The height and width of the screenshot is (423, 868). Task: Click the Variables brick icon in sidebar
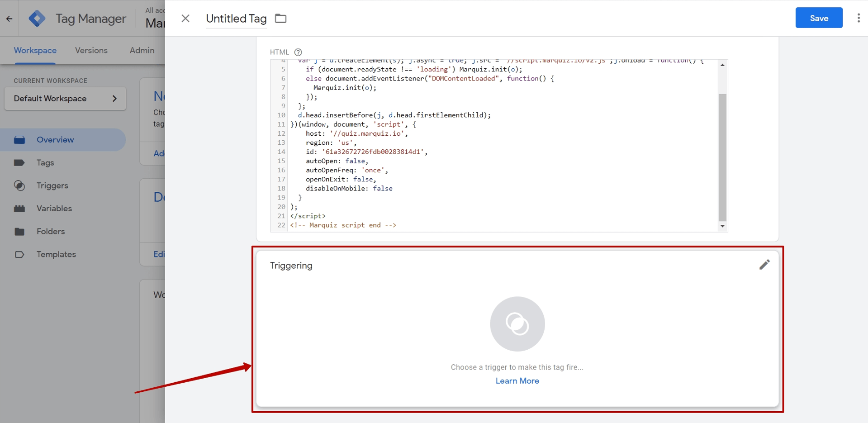pyautogui.click(x=19, y=209)
